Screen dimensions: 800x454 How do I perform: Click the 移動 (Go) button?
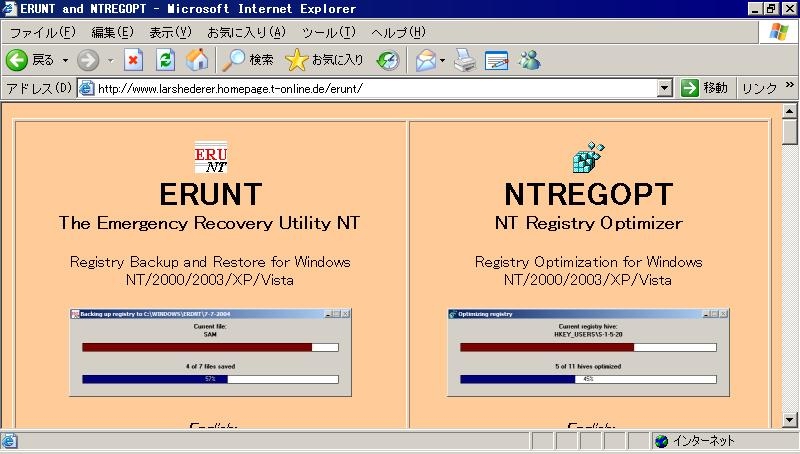tap(705, 88)
